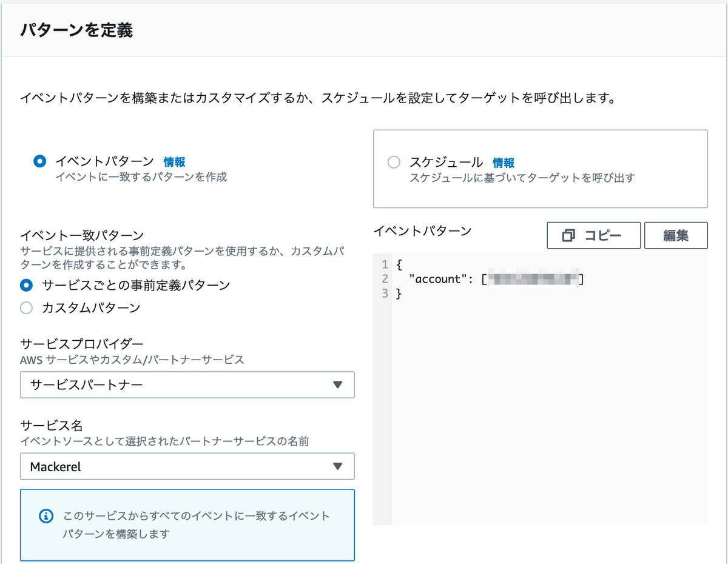The width and height of the screenshot is (728, 564).
Task: Click the 編集 button
Action: pos(676,235)
